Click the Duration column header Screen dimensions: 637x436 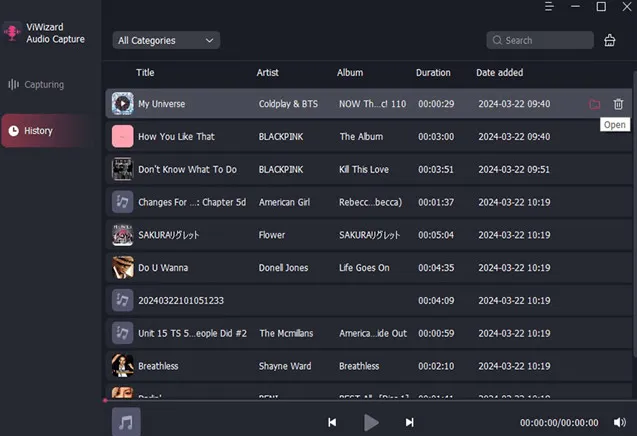pyautogui.click(x=433, y=73)
